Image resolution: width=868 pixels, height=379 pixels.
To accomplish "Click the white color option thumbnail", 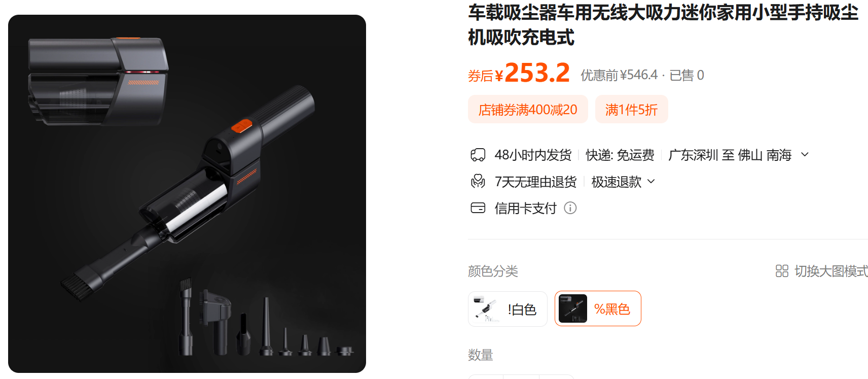I will click(486, 309).
